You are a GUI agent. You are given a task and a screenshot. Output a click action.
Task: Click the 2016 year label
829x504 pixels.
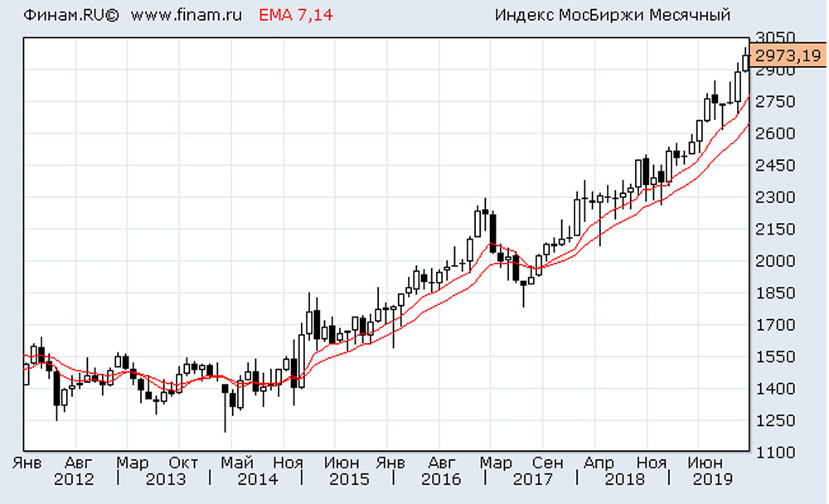pos(439,479)
